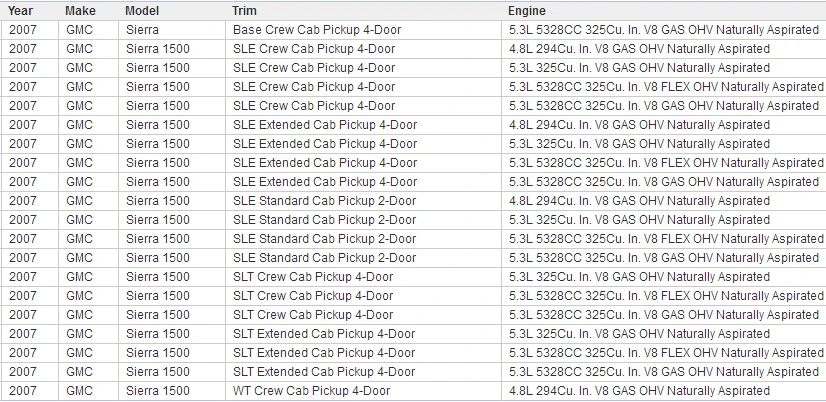The width and height of the screenshot is (826, 402).
Task: Select the Base Crew Cab Pickup 4-Door cell
Action: [363, 30]
